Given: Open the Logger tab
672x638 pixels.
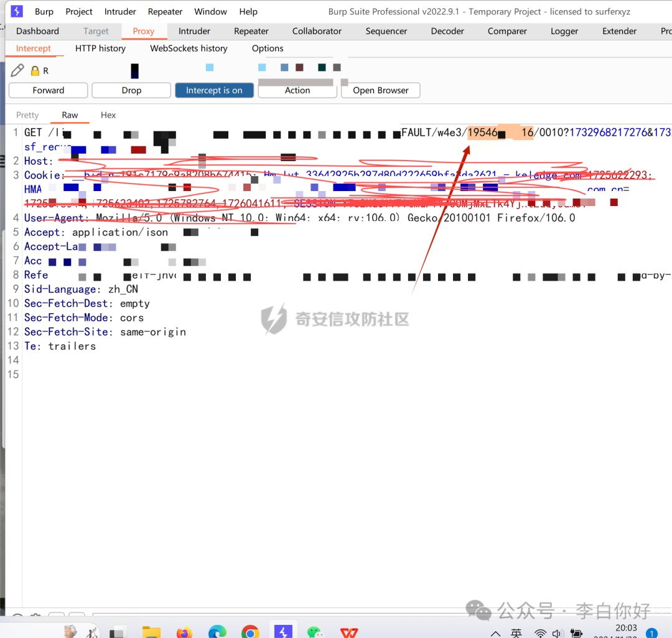Looking at the screenshot, I should click(564, 31).
